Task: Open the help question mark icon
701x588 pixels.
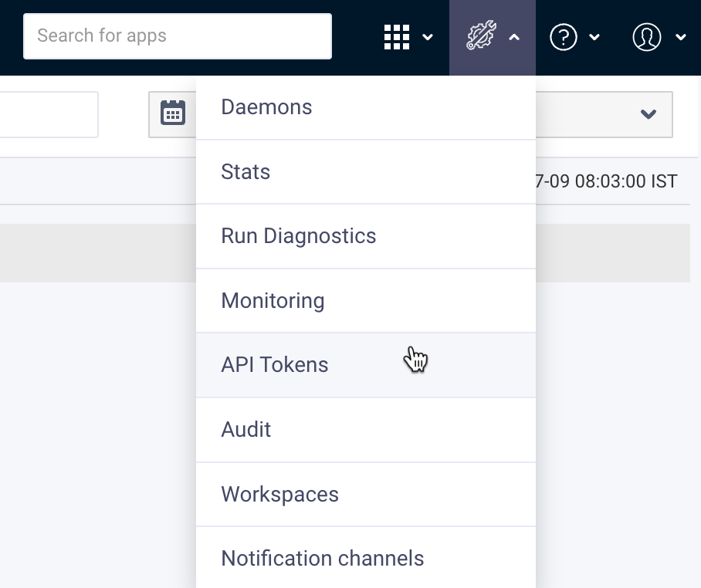Action: tap(563, 36)
